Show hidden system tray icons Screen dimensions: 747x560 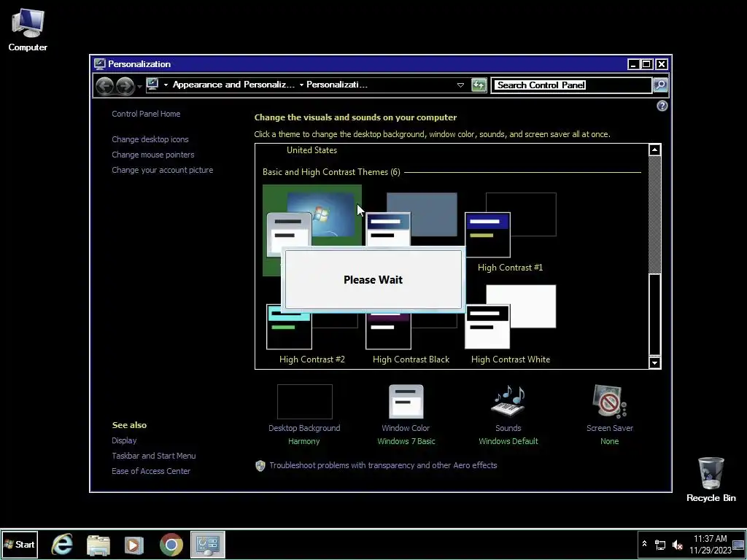[644, 544]
